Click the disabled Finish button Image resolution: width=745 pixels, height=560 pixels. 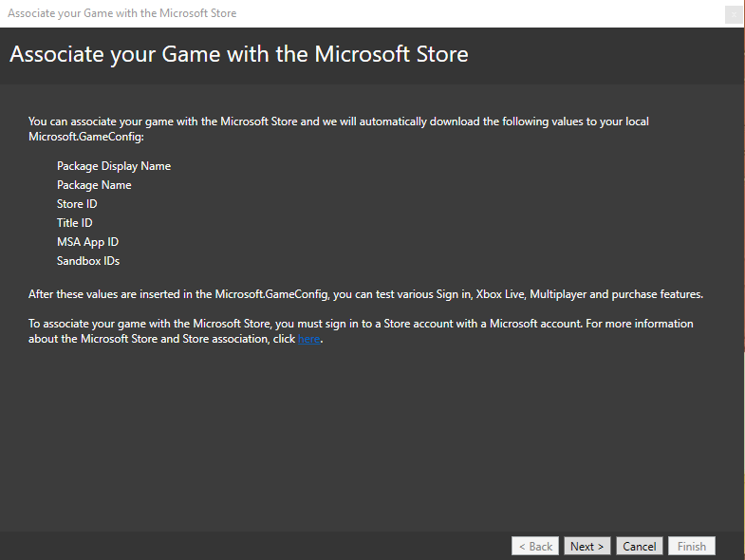click(691, 546)
